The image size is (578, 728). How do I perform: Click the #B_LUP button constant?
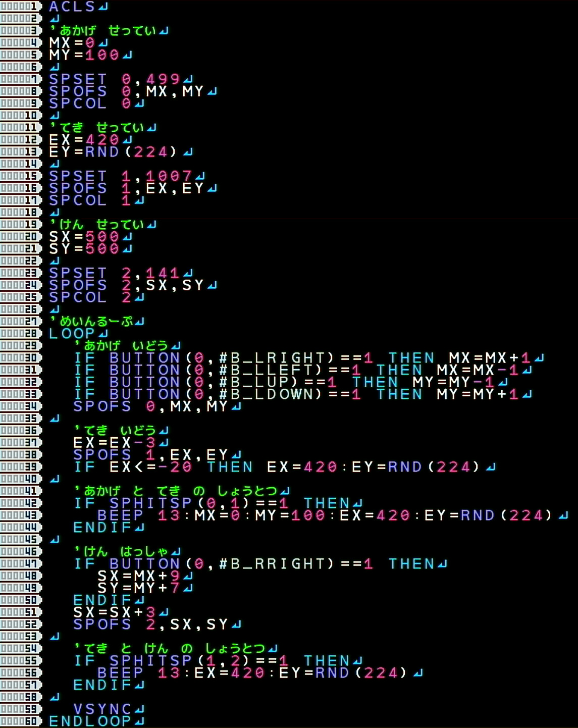point(254,382)
